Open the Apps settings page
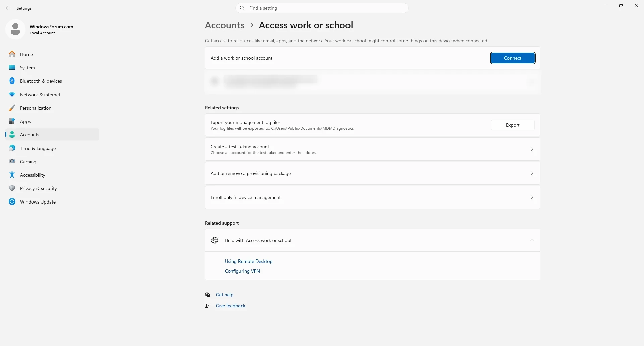 52,121
